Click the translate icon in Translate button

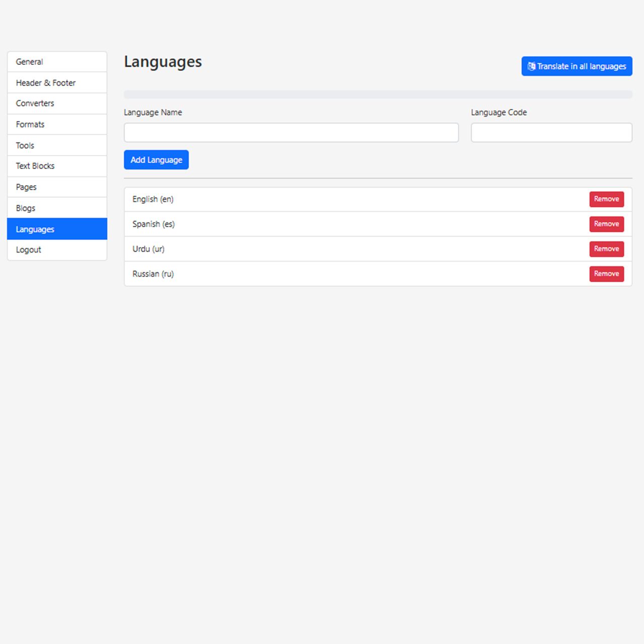[x=531, y=66]
